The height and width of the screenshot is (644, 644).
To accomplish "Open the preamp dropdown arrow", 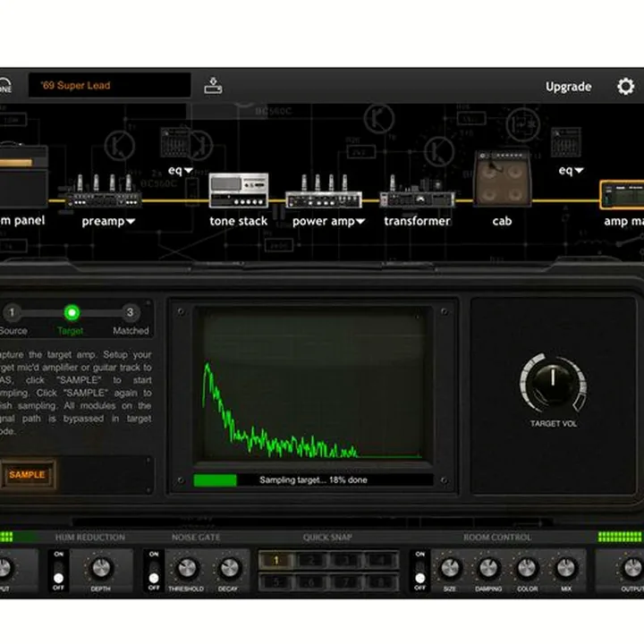I will [x=131, y=222].
